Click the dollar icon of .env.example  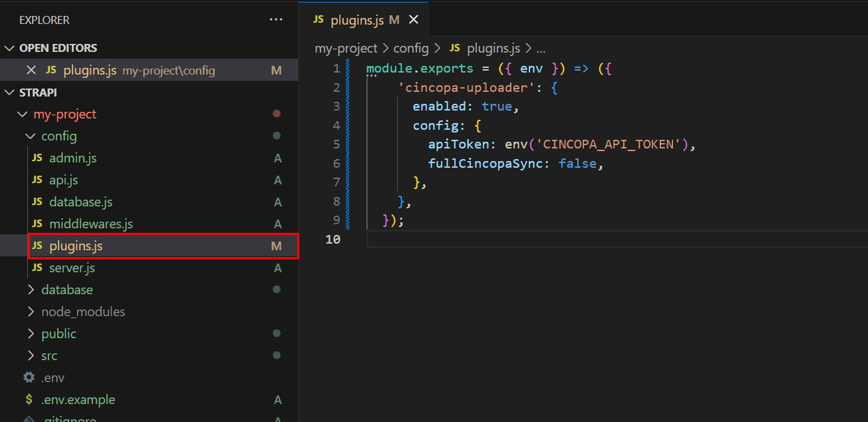pos(29,399)
